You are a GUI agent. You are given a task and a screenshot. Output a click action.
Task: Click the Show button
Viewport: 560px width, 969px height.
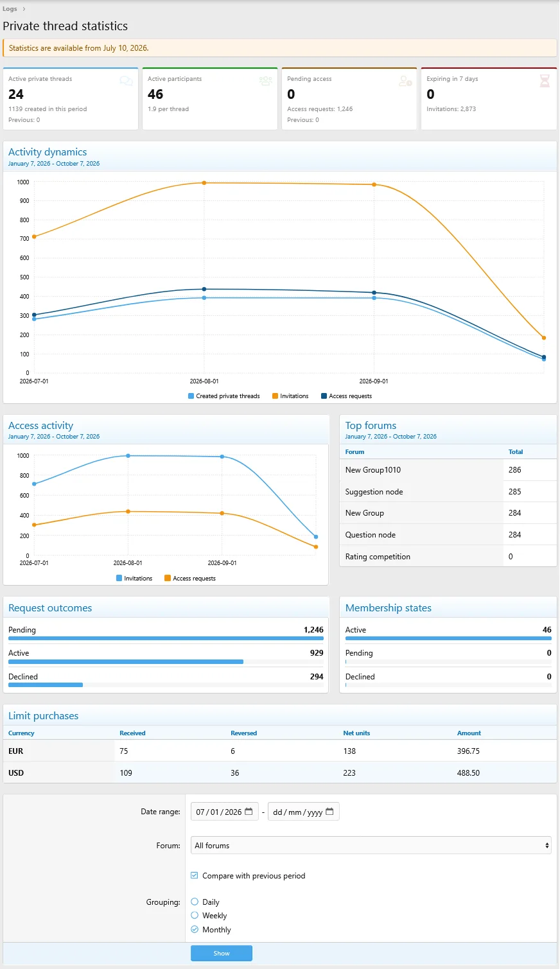click(222, 953)
